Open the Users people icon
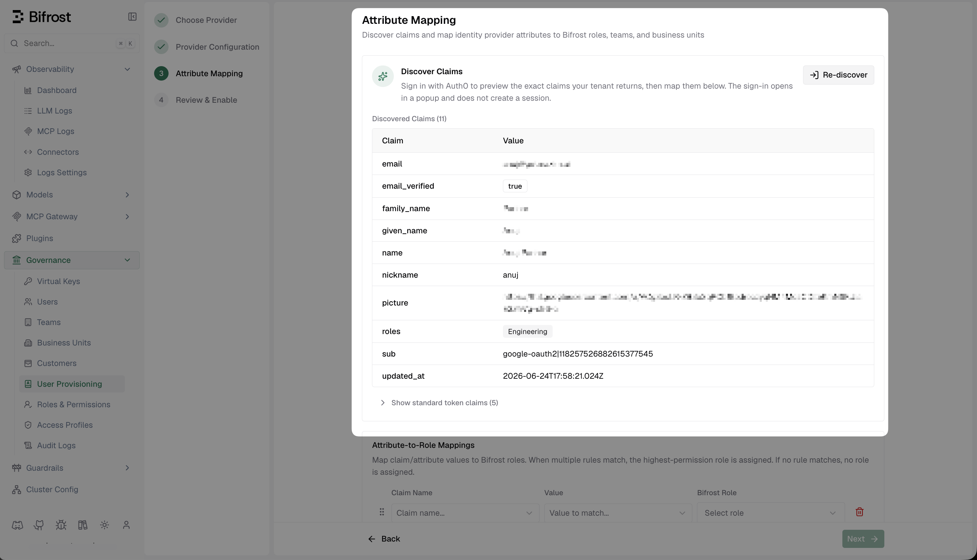Image resolution: width=977 pixels, height=560 pixels. (28, 301)
